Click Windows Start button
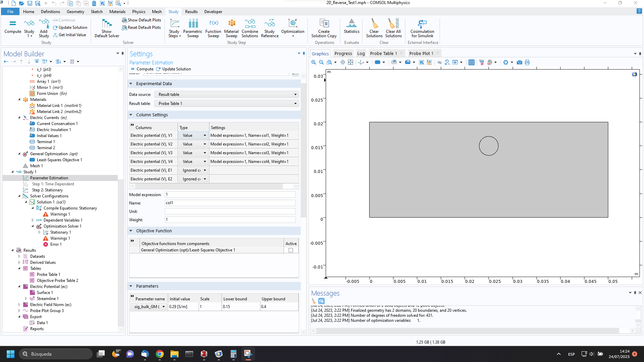Image resolution: width=644 pixels, height=362 pixels. 10,354
